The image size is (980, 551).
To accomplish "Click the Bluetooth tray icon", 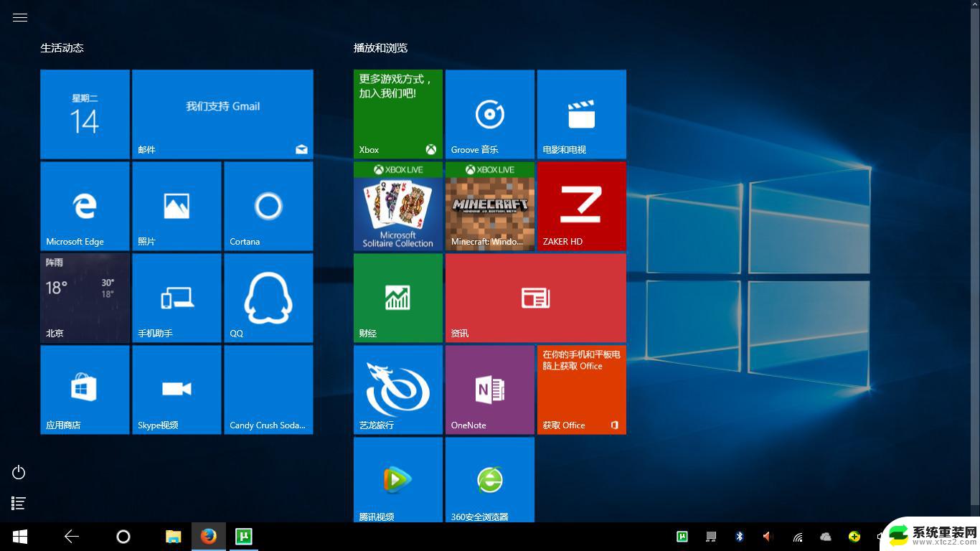I will click(740, 537).
